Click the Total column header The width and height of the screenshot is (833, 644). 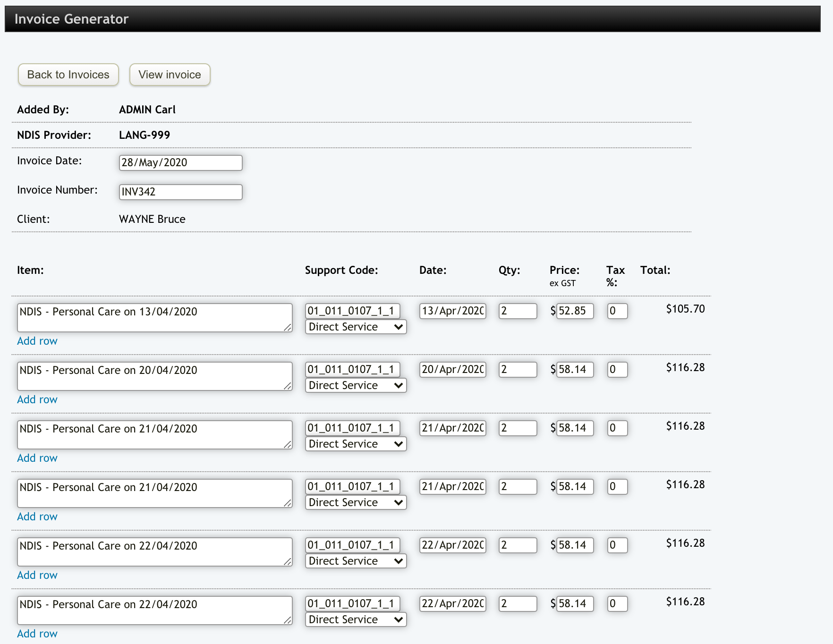[x=655, y=270]
